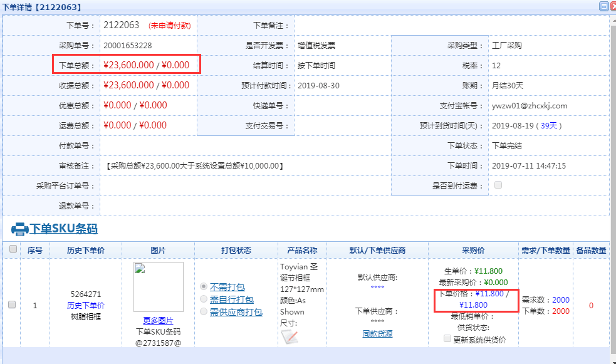
Task: Tick the select-all checkbox in the table header
Action: click(13, 249)
